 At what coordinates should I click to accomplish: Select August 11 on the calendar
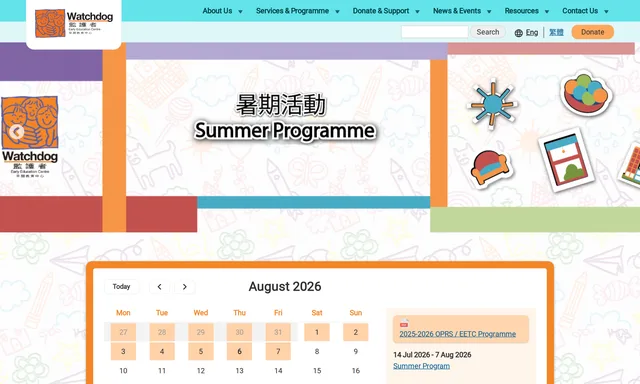(x=162, y=371)
